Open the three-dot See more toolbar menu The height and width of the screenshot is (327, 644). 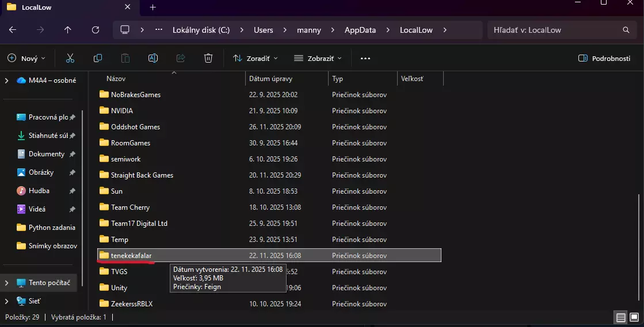[365, 58]
